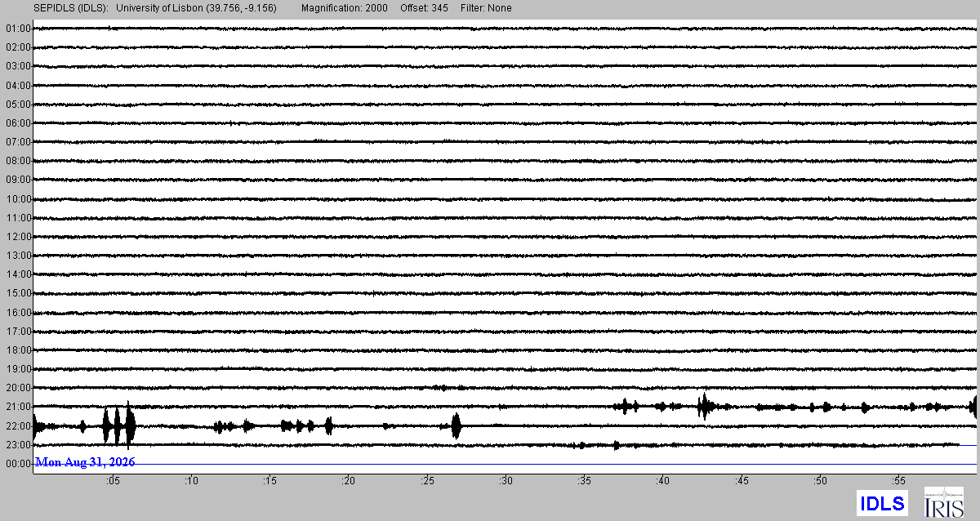Click the blue IDLS station badge
The width and height of the screenshot is (980, 521).
(x=882, y=503)
